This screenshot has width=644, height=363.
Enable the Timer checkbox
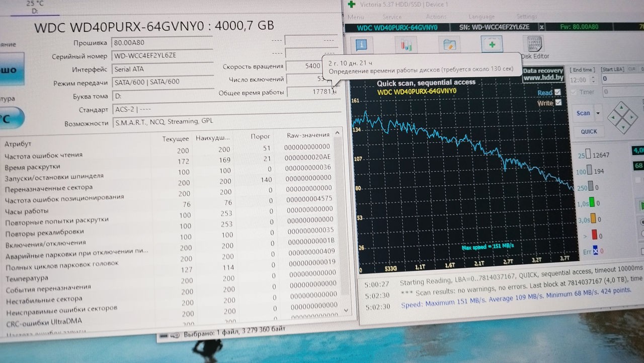pos(574,92)
